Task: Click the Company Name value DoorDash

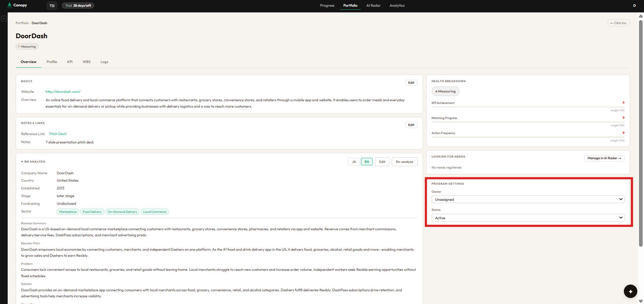Action: [65, 173]
